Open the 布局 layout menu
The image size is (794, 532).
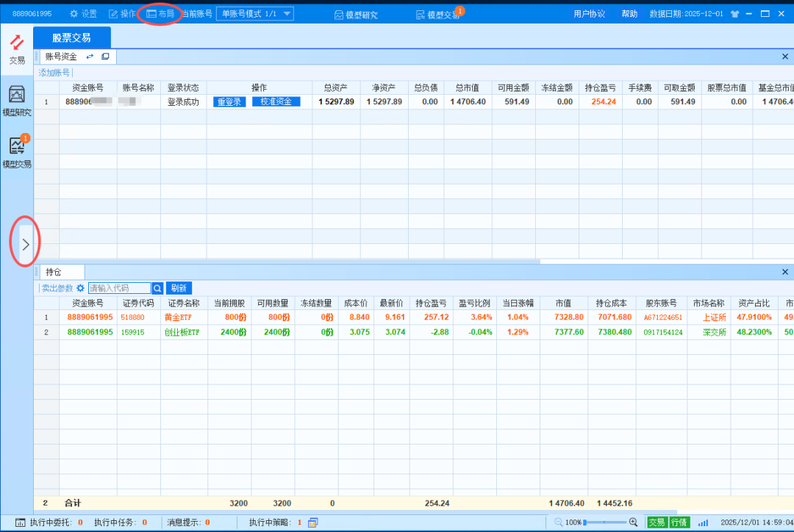pyautogui.click(x=160, y=14)
